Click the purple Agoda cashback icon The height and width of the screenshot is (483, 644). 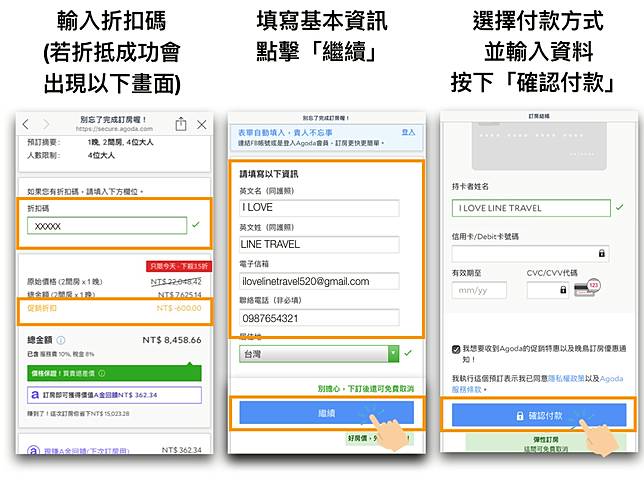[x=34, y=396]
